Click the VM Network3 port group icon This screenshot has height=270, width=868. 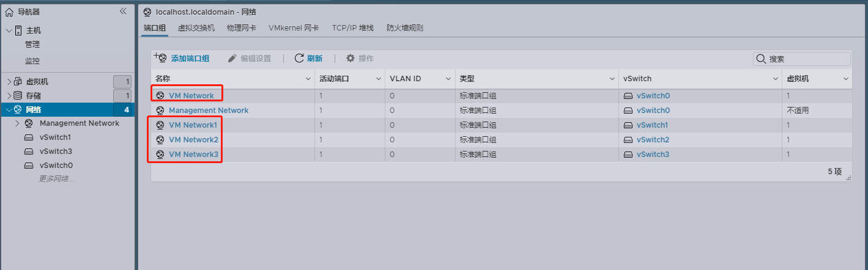pyautogui.click(x=160, y=155)
